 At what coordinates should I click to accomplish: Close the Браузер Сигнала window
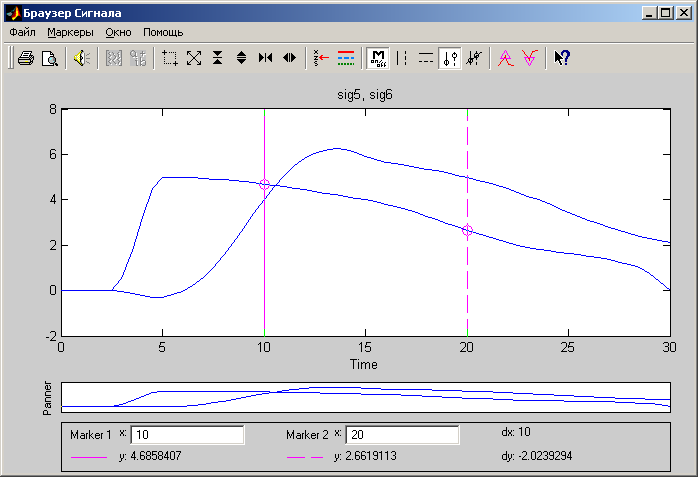[x=683, y=13]
